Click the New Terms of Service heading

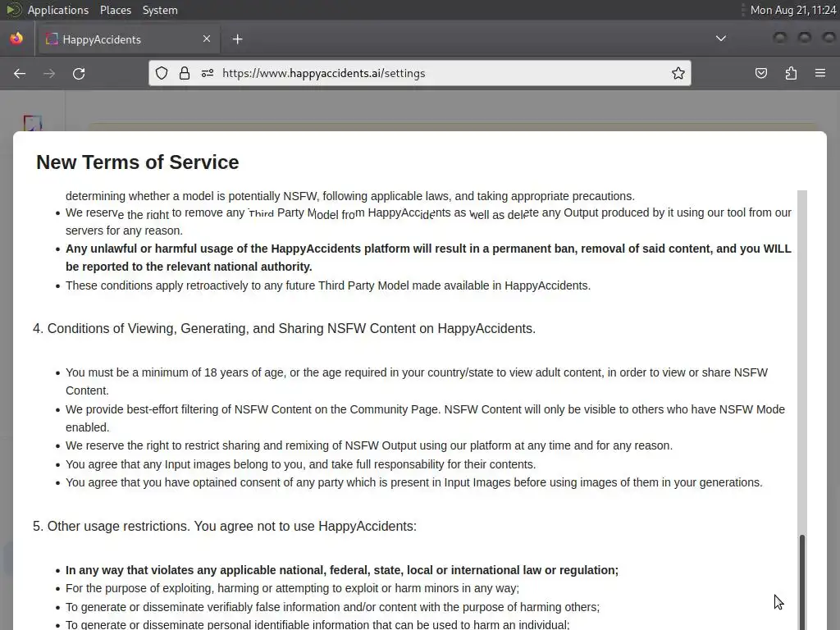[x=138, y=162]
